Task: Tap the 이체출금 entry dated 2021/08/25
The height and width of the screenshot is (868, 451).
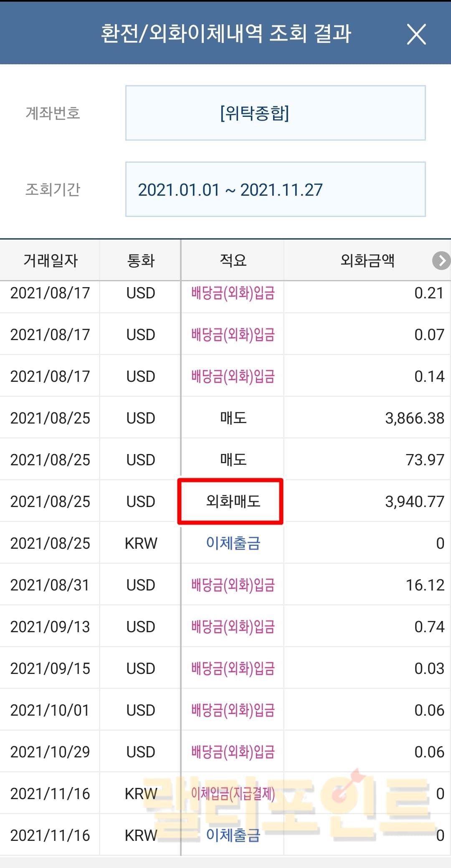Action: click(233, 543)
